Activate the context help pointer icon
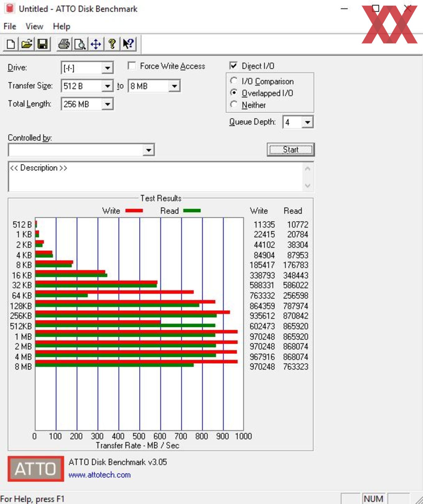 click(x=128, y=44)
